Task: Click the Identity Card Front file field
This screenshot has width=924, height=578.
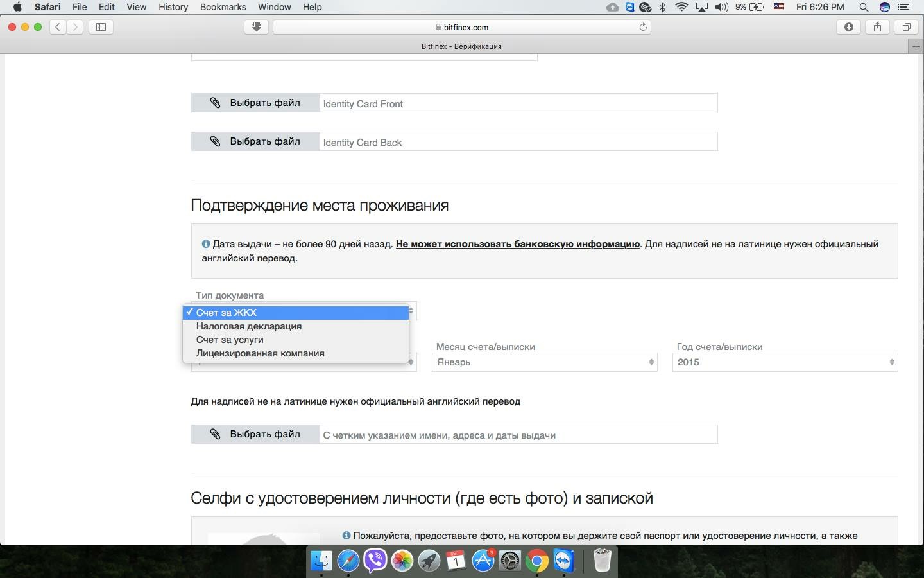Action: tap(518, 103)
